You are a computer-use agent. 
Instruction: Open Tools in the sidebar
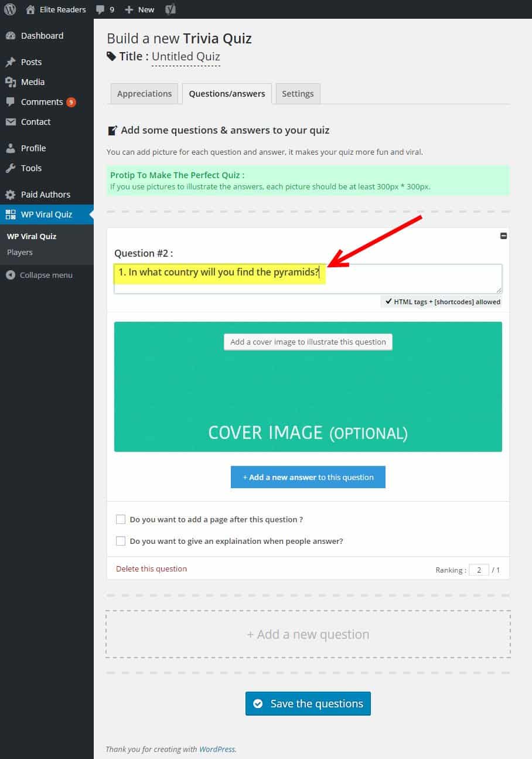pos(31,168)
